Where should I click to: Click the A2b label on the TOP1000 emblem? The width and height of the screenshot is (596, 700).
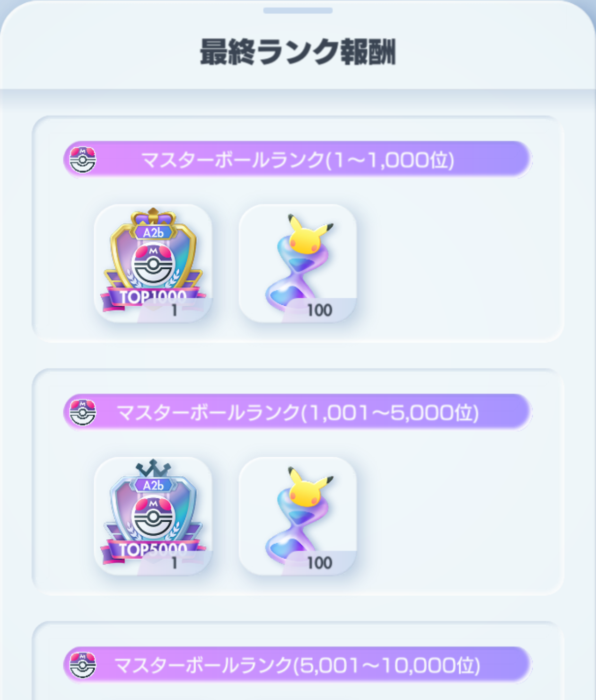coord(153,232)
